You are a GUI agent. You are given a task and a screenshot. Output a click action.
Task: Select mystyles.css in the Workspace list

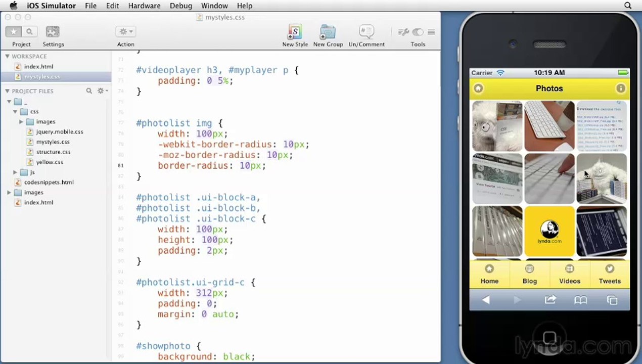42,76
